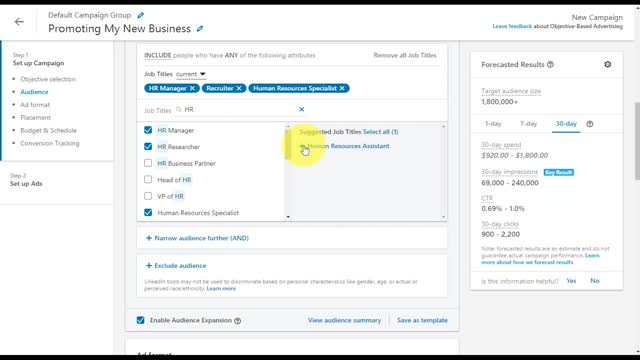Image resolution: width=640 pixels, height=360 pixels.
Task: Open Forecasted Results settings gear
Action: 607,64
